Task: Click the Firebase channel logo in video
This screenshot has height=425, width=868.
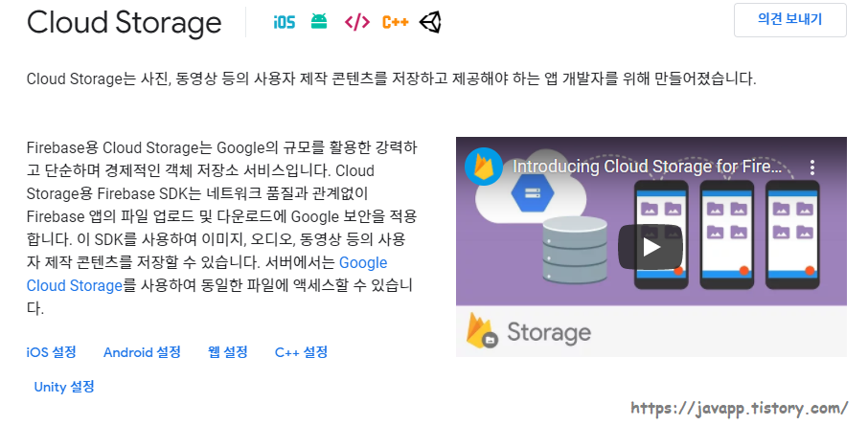Action: (x=484, y=167)
